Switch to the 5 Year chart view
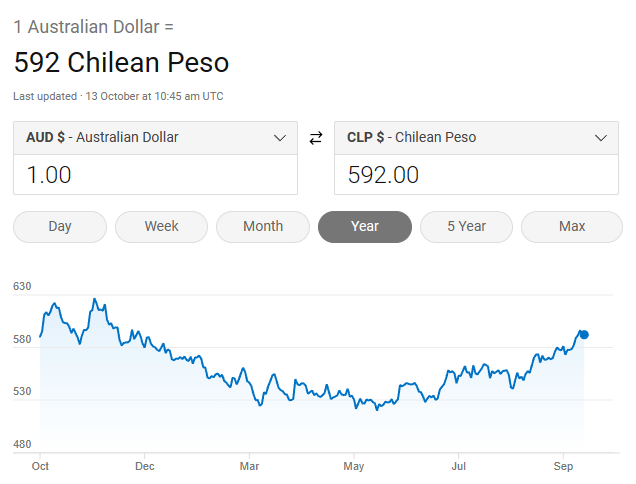Image resolution: width=636 pixels, height=484 pixels. click(466, 226)
